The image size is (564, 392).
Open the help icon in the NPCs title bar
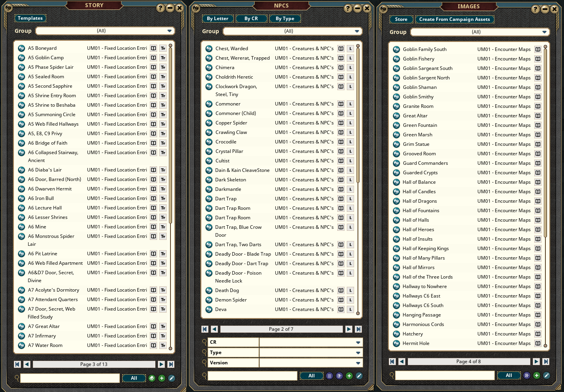pos(348,8)
